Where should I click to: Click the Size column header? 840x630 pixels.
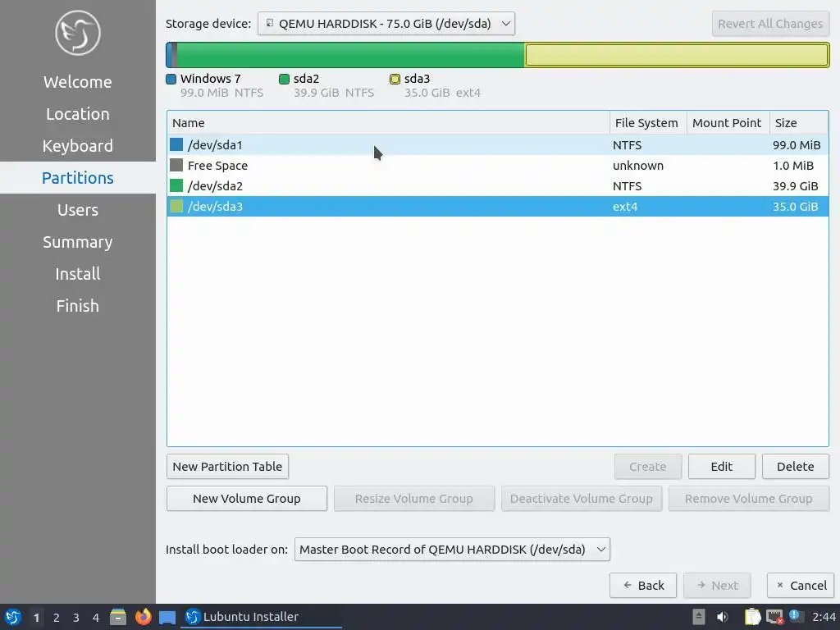coord(799,123)
